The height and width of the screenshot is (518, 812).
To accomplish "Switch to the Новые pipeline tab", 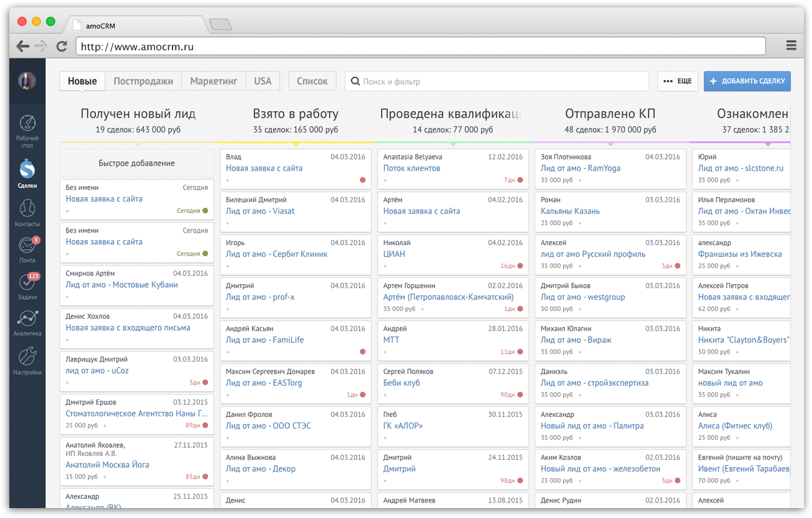I will point(83,81).
